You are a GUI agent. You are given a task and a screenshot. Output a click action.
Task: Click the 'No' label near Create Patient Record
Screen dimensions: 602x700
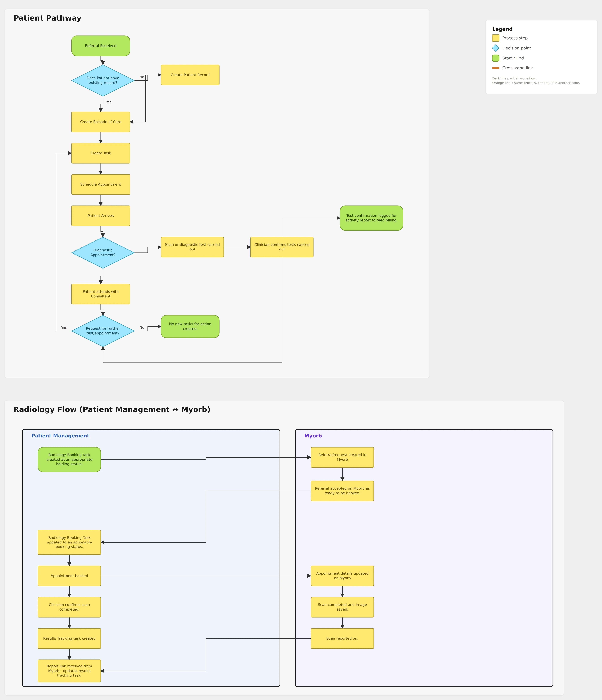(142, 77)
